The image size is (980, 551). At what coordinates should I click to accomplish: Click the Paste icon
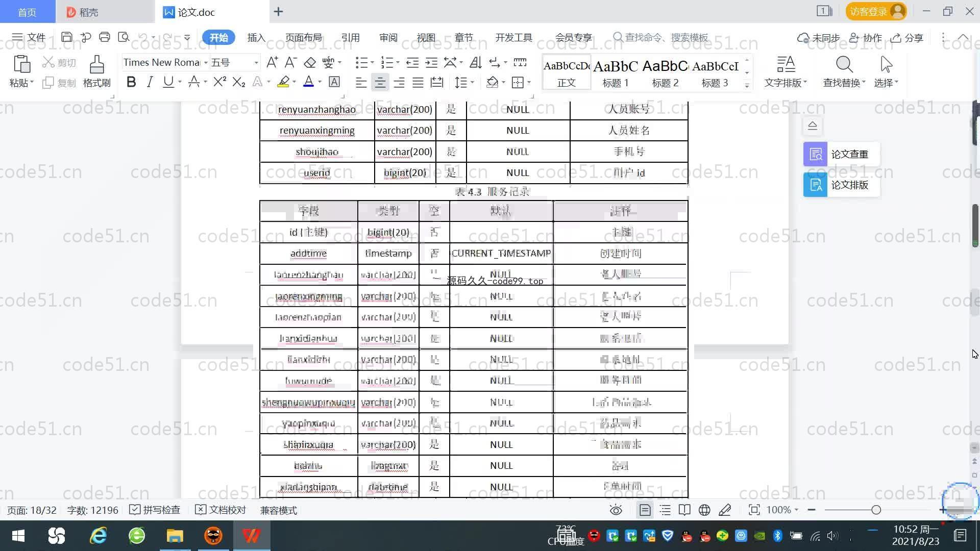[x=21, y=65]
